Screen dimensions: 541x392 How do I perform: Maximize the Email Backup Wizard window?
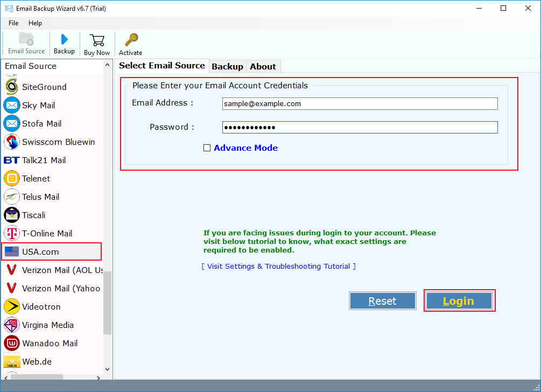tap(503, 8)
